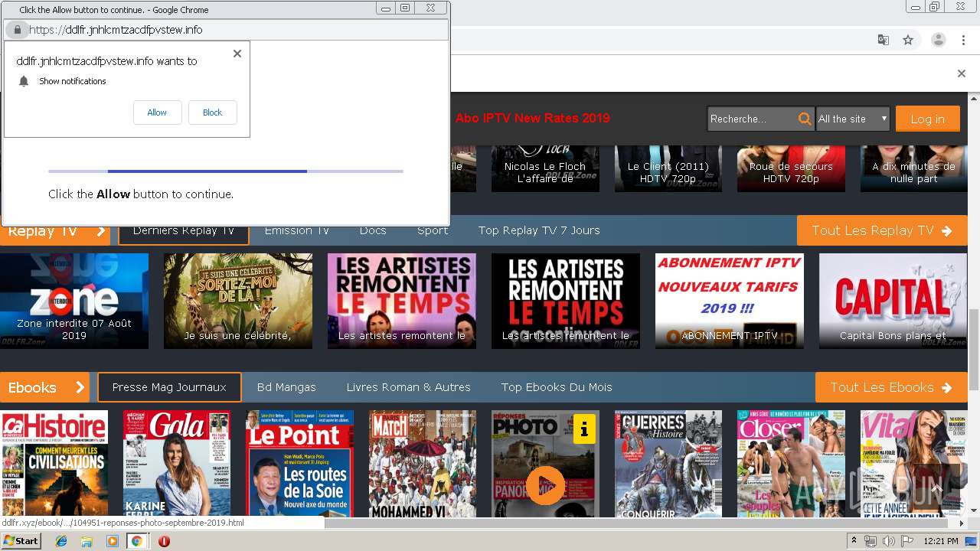The width and height of the screenshot is (980, 551).
Task: Click the lock icon in the popup address bar
Action: tap(17, 30)
